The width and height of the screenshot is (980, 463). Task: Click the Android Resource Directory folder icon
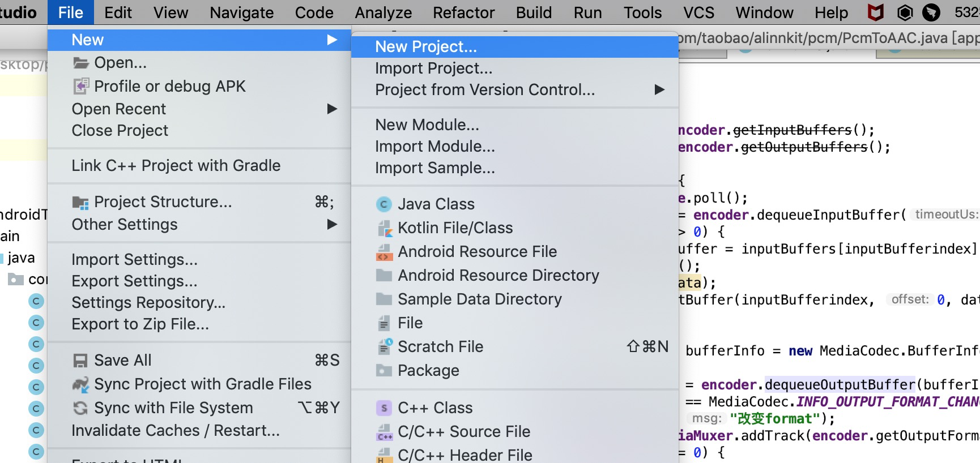pos(384,276)
